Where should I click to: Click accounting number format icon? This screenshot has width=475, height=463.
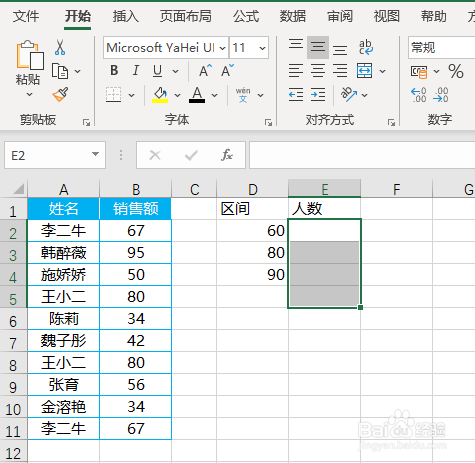click(419, 71)
